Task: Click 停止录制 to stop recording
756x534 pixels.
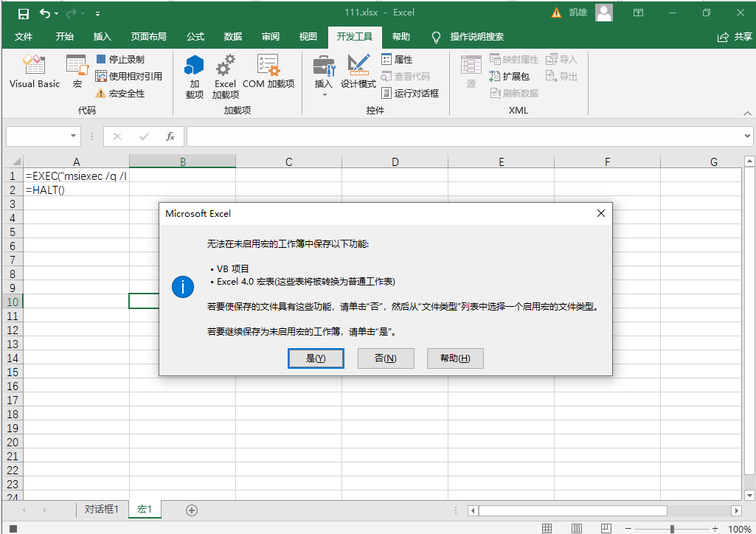Action: [120, 59]
